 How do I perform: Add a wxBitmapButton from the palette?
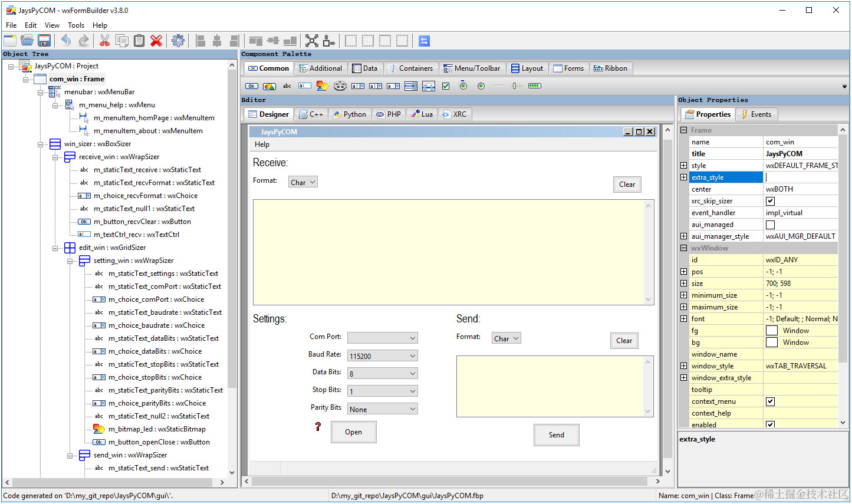(x=269, y=86)
